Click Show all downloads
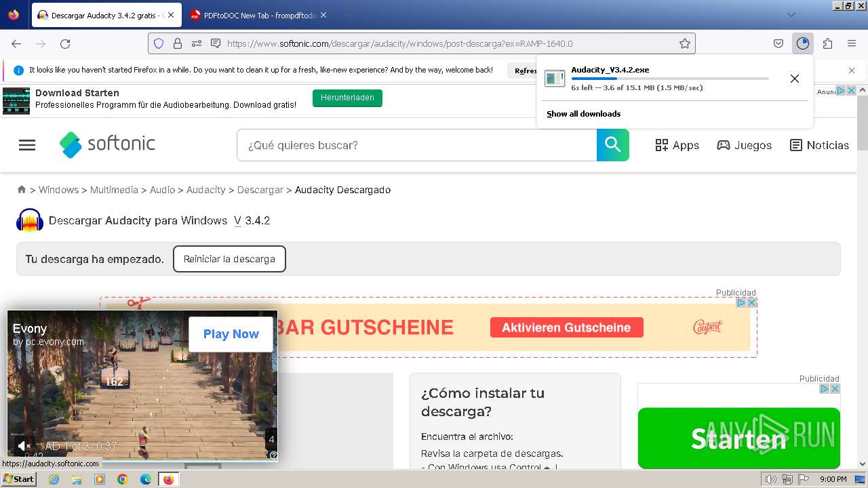The width and height of the screenshot is (868, 488). pos(584,114)
